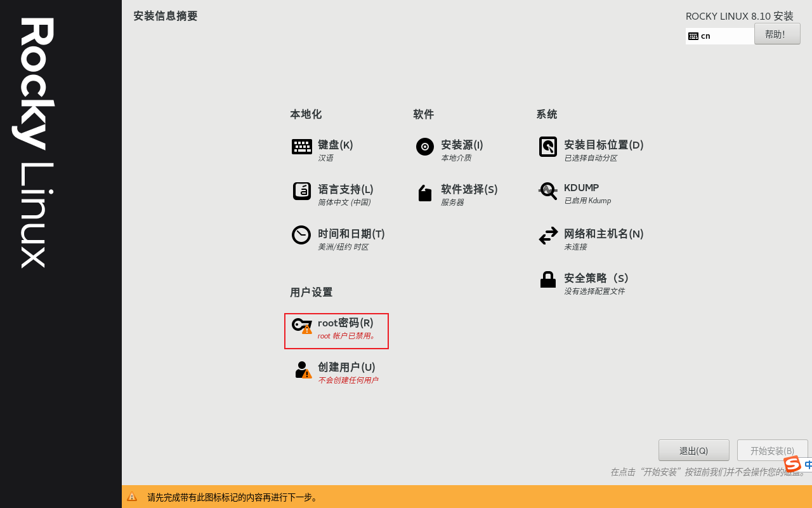This screenshot has width=812, height=508.
Task: Click the installation destination disk icon
Action: coord(548,147)
